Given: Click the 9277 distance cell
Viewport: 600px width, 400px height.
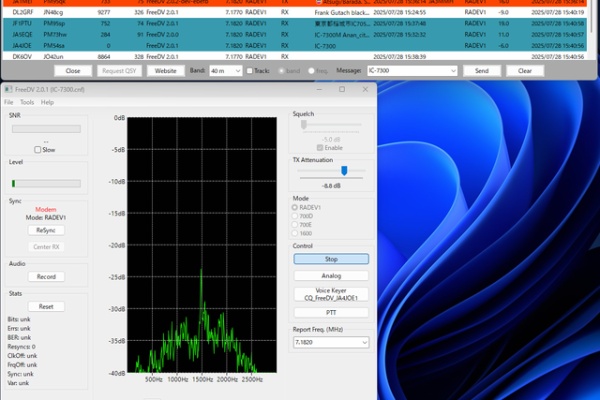Looking at the screenshot, I should coord(104,12).
